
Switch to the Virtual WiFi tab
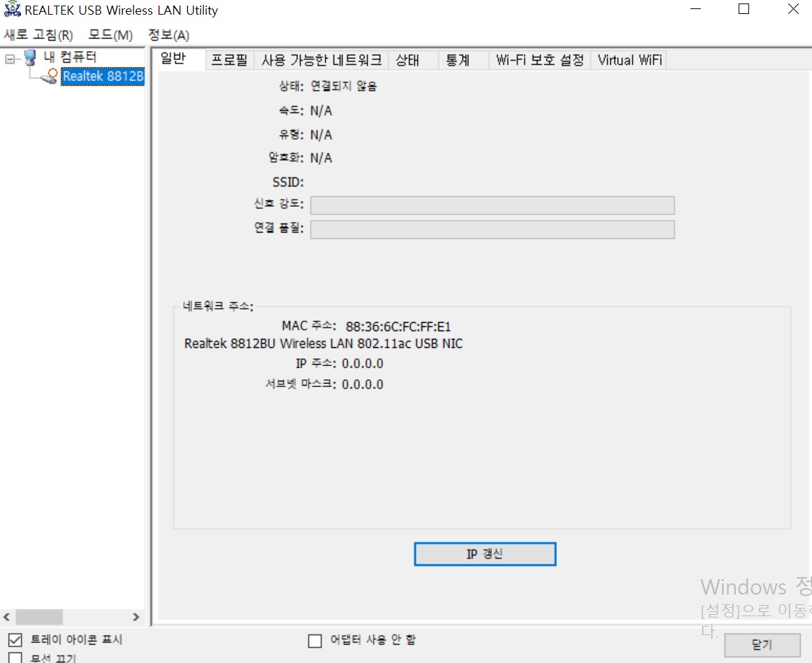(x=630, y=60)
